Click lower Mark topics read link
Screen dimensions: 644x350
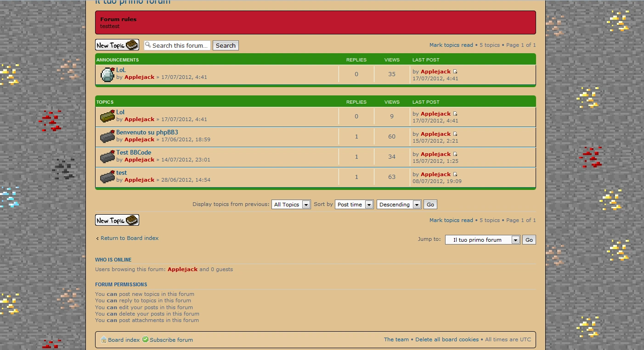[x=451, y=220]
